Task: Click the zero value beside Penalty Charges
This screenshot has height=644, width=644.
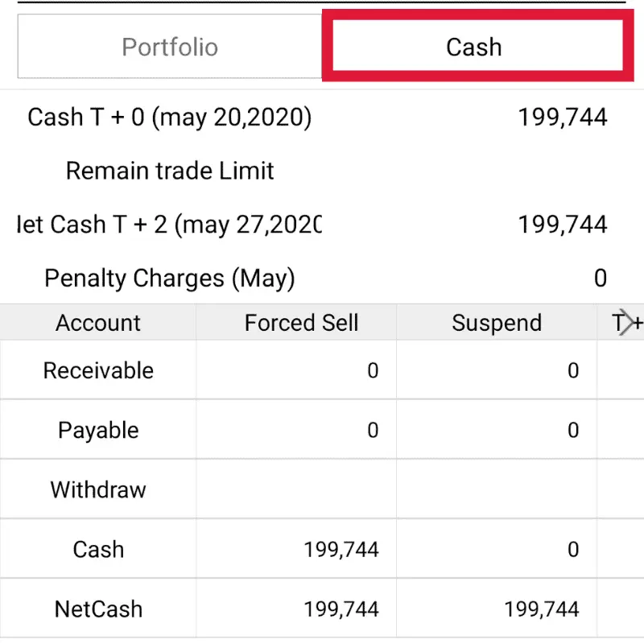Action: click(601, 278)
